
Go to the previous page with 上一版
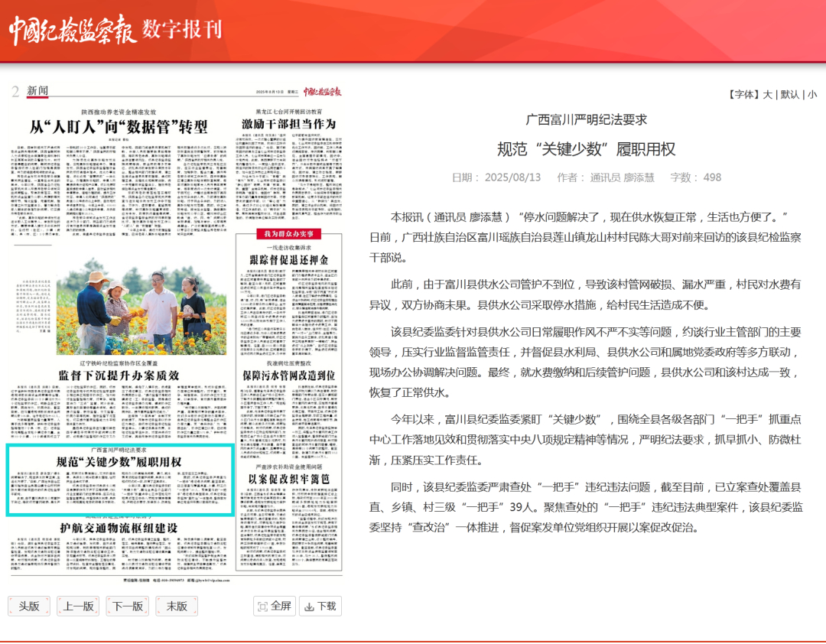(x=78, y=606)
